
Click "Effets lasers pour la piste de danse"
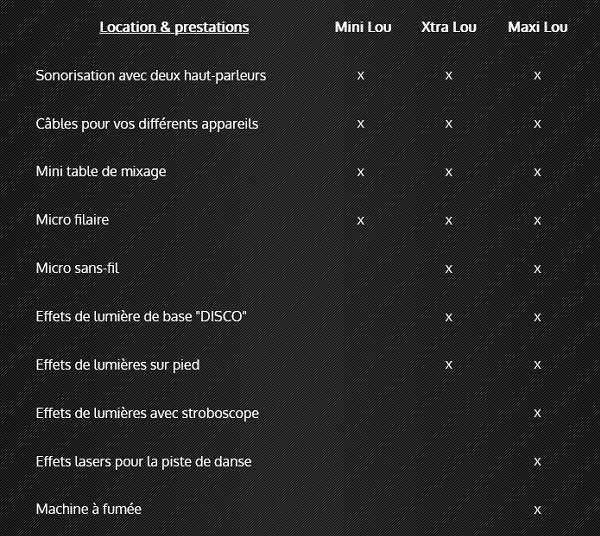click(x=143, y=461)
